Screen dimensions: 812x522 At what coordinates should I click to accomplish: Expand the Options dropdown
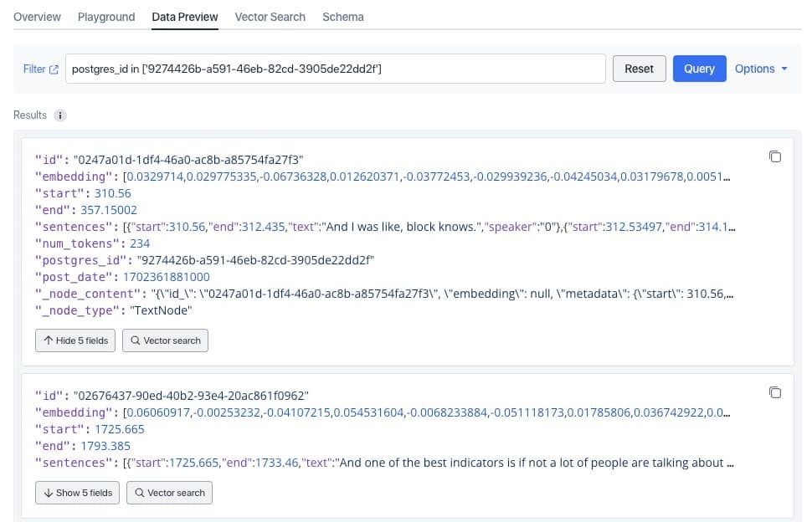click(760, 69)
